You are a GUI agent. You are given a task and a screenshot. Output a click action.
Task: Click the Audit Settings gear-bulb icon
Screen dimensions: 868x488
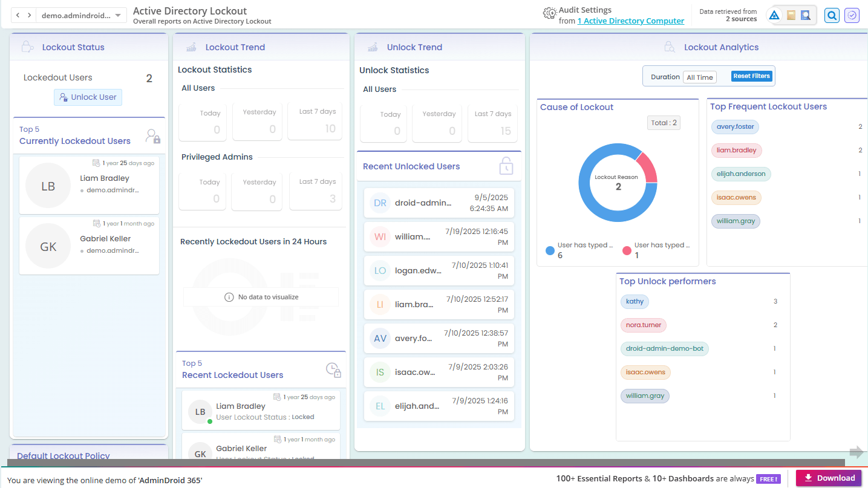tap(549, 13)
